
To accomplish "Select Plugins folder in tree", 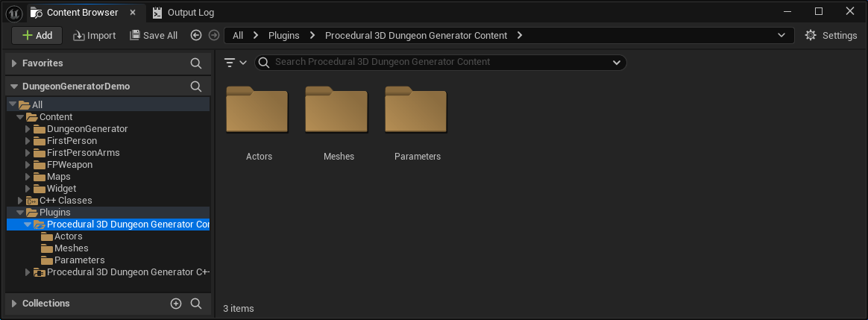I will 108,213.
